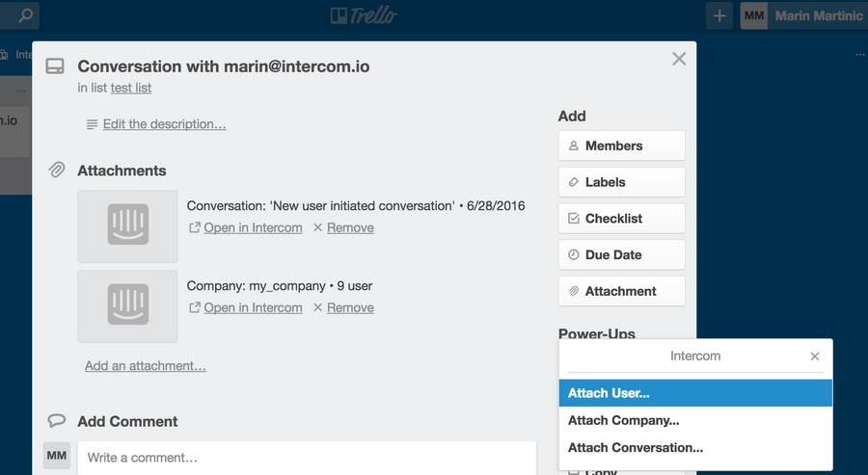Select Attach Company menu item
868x475 pixels.
tap(695, 420)
